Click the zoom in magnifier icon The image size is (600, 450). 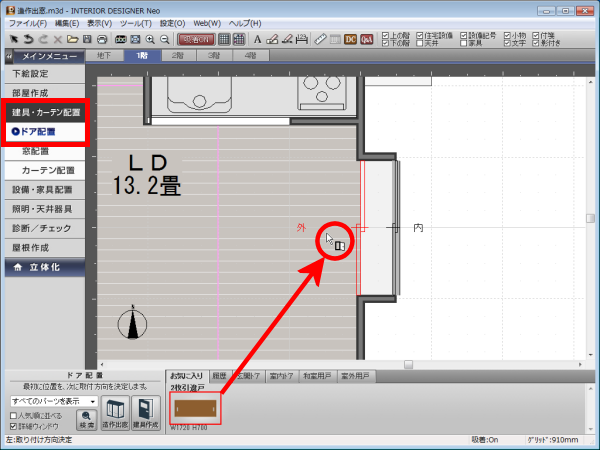click(150, 39)
